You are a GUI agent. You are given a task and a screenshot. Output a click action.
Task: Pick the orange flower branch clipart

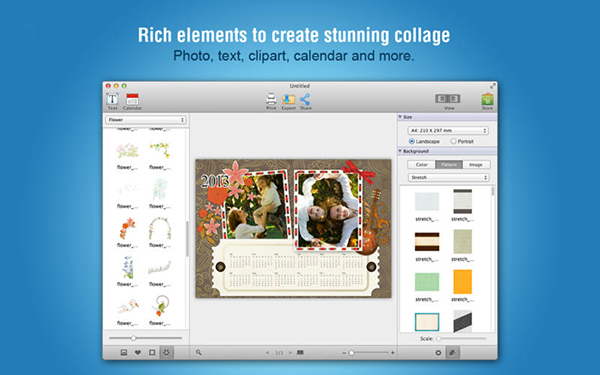(x=127, y=228)
